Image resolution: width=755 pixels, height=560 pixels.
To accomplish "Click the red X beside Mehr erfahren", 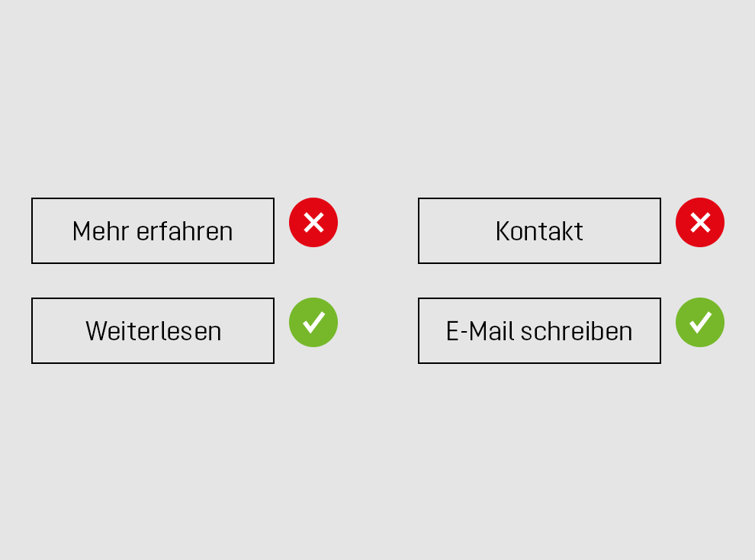I will click(x=313, y=222).
